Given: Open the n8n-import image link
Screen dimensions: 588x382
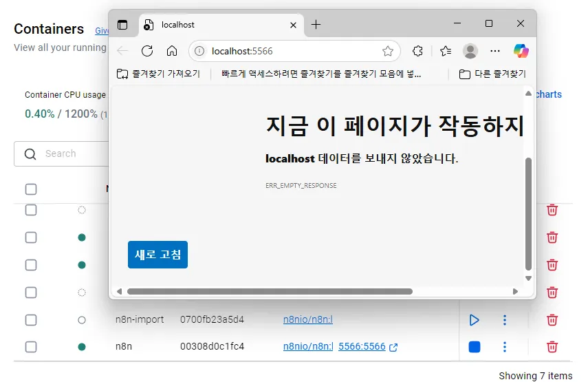Looking at the screenshot, I should point(308,319).
